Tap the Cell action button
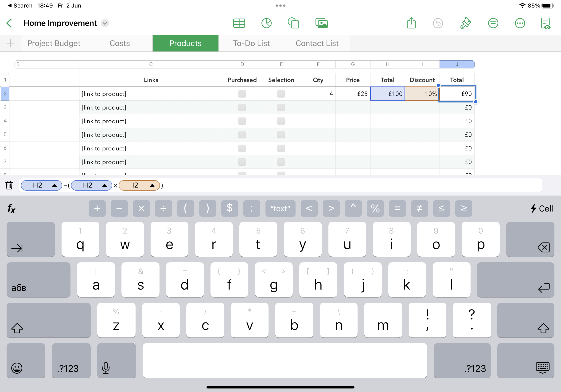This screenshot has height=392, width=561. pyautogui.click(x=542, y=208)
